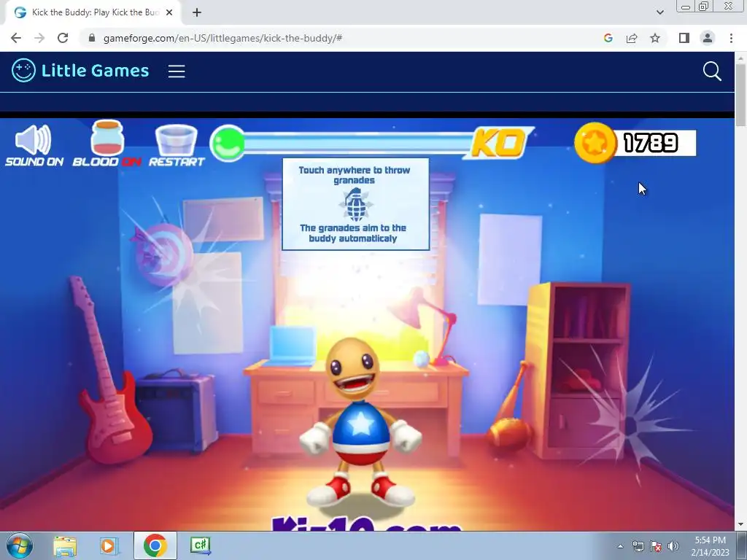
Task: Click the Action Center flag icon
Action: 656,546
